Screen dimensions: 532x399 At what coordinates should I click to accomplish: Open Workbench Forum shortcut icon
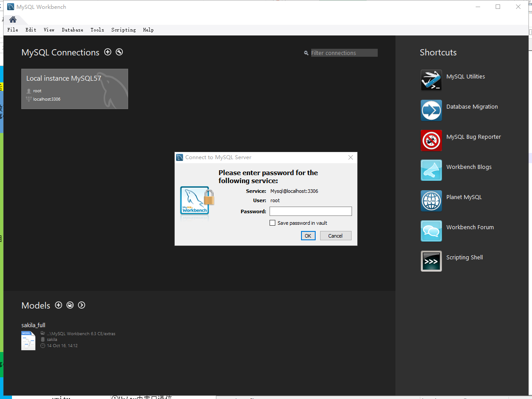pos(431,231)
